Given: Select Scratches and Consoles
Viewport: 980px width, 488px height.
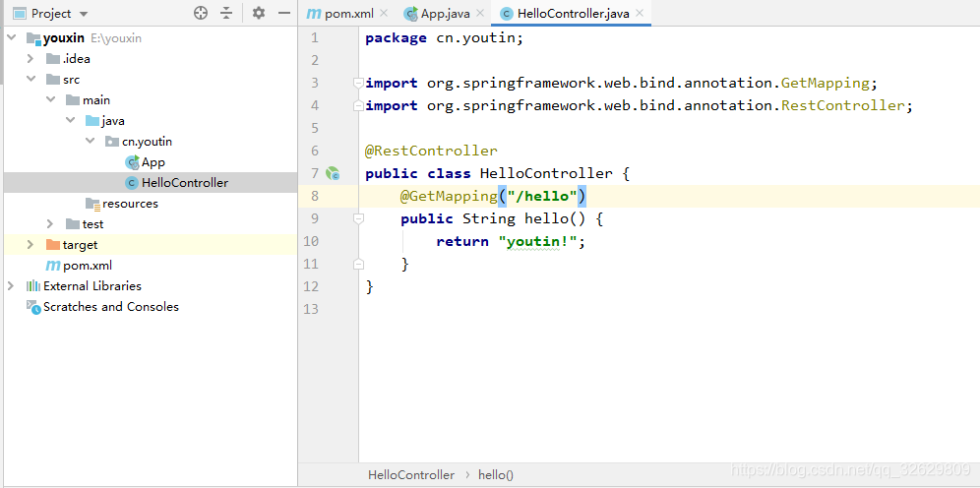Looking at the screenshot, I should pyautogui.click(x=110, y=306).
